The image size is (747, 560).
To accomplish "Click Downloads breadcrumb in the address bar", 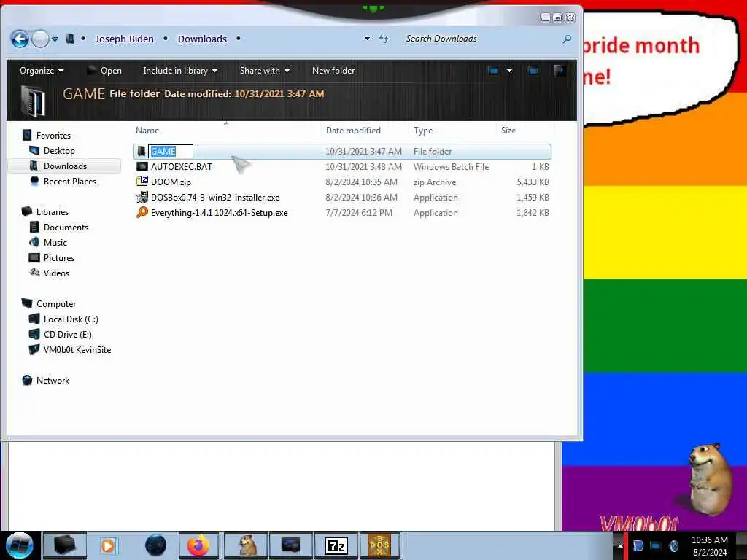I will point(202,39).
